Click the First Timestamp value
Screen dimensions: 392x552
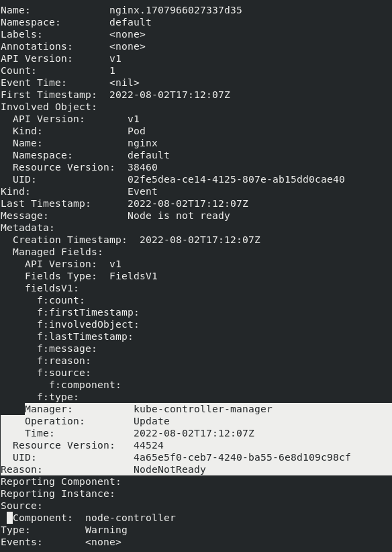(x=170, y=95)
